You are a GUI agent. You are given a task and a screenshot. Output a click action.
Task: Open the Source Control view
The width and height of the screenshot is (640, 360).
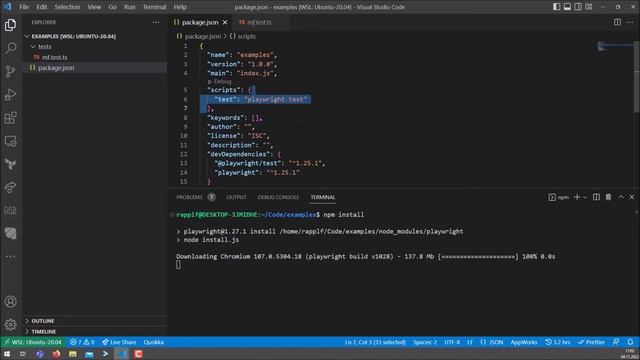tap(11, 71)
